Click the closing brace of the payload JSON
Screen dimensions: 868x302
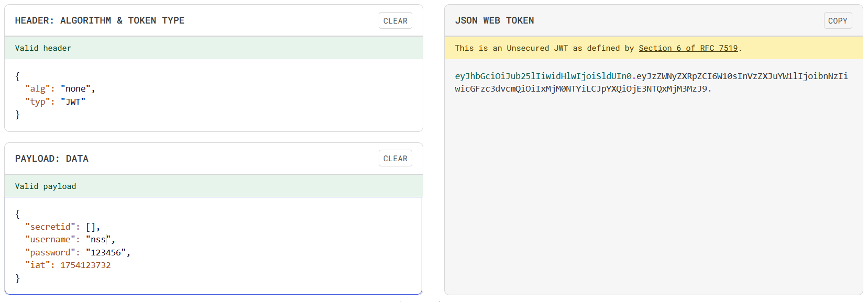click(18, 278)
